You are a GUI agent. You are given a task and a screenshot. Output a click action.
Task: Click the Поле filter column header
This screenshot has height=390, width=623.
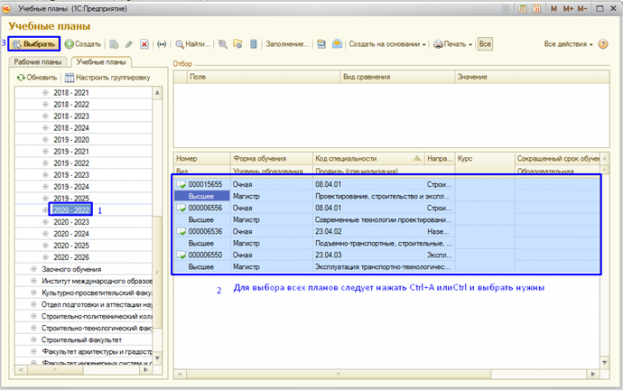pyautogui.click(x=264, y=77)
